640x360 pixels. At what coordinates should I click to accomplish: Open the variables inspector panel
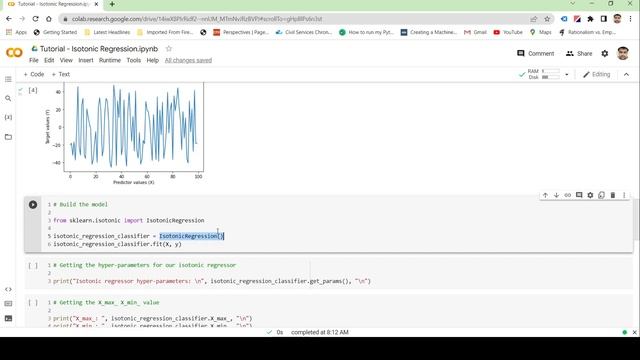[x=8, y=118]
